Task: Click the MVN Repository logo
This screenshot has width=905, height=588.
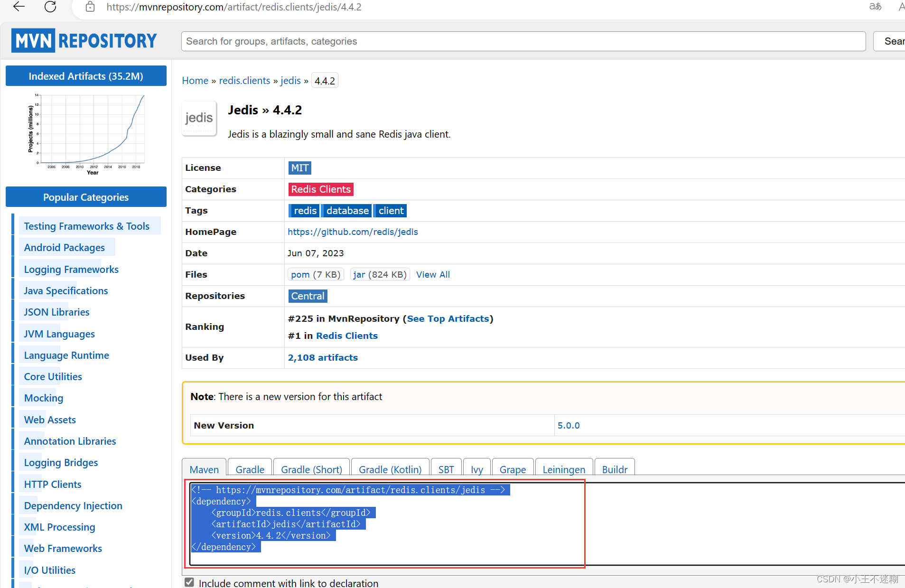Action: (84, 40)
